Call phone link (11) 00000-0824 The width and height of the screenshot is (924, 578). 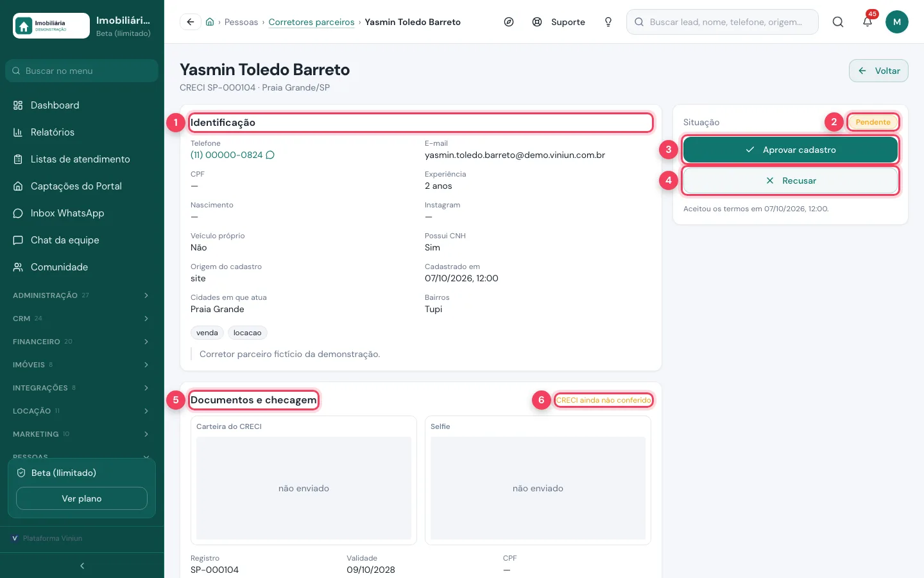click(x=227, y=155)
